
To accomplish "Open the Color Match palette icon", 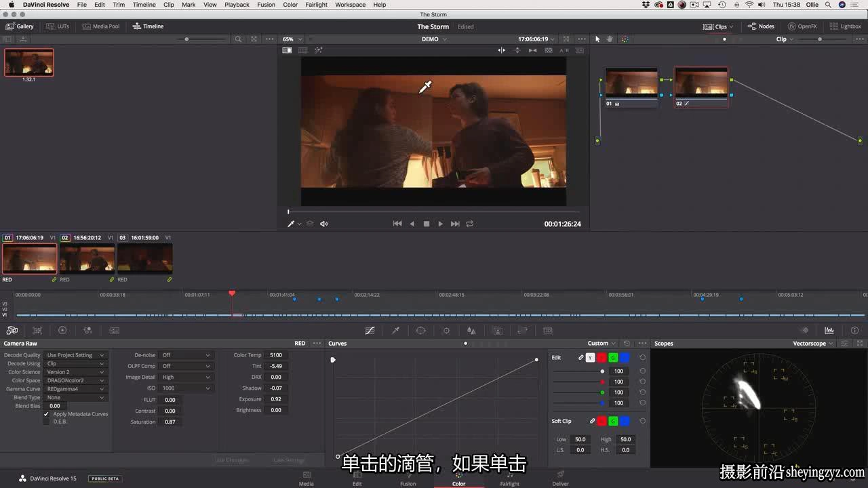I will [37, 330].
